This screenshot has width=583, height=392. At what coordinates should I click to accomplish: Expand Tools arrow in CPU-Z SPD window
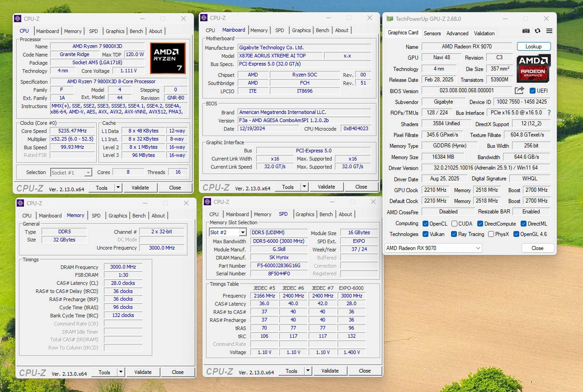[308, 371]
